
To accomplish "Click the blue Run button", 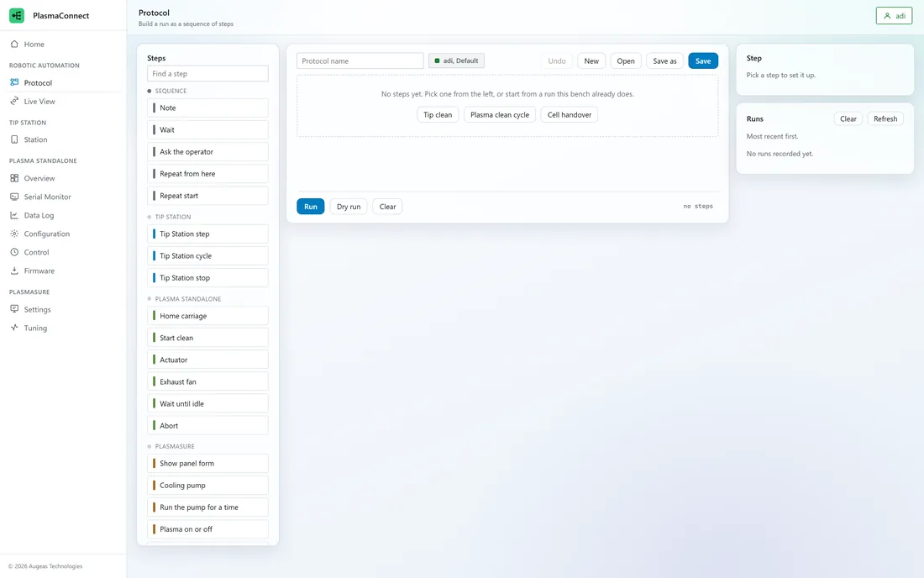I will coord(311,206).
